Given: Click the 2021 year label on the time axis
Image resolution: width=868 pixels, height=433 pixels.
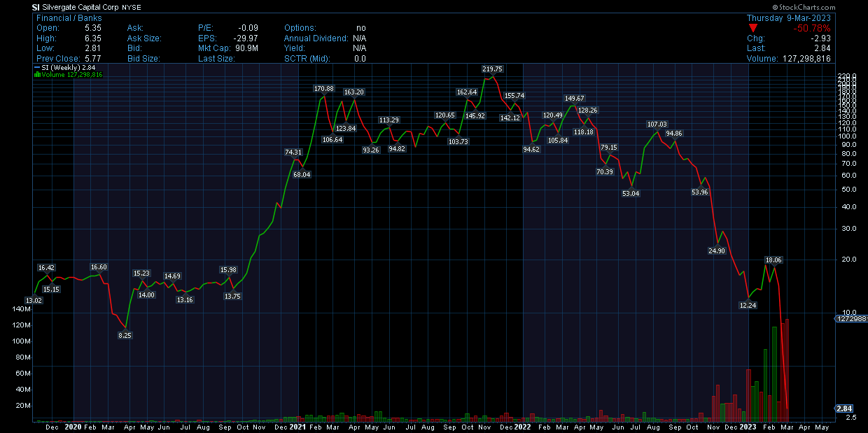Looking at the screenshot, I should tap(297, 426).
